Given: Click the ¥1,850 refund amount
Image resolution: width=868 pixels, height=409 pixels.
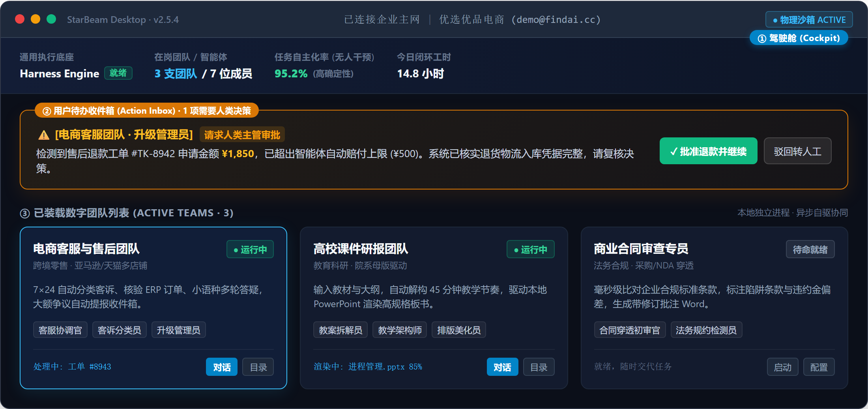Looking at the screenshot, I should (x=238, y=154).
